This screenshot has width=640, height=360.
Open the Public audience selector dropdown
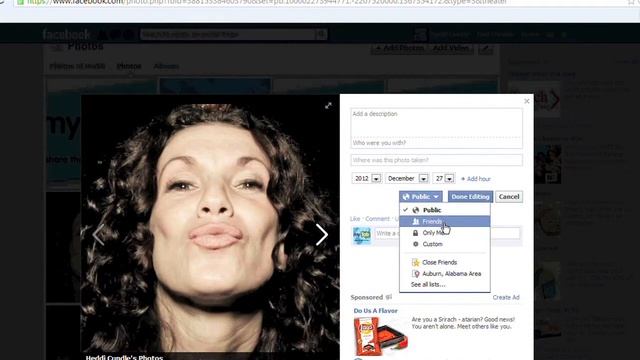(420, 197)
